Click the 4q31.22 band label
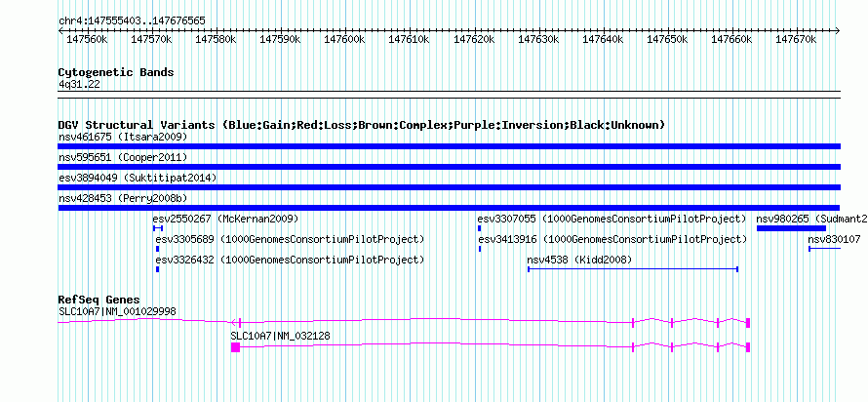Image resolution: width=868 pixels, height=402 pixels. [x=79, y=84]
